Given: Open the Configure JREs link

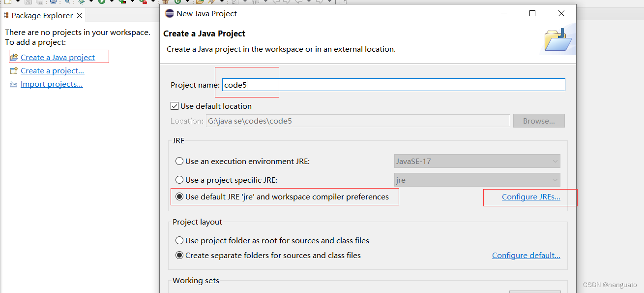Looking at the screenshot, I should pos(531,197).
